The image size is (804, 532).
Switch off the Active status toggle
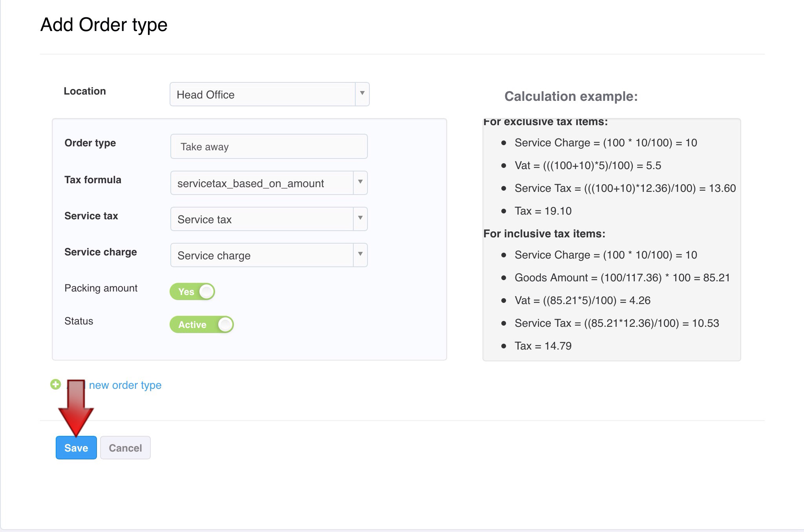click(x=202, y=324)
